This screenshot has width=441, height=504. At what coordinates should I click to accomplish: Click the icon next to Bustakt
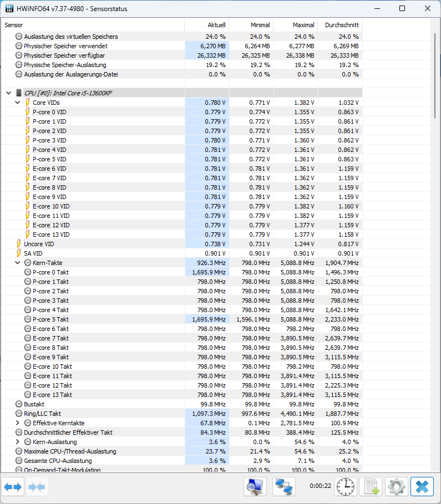[19, 404]
